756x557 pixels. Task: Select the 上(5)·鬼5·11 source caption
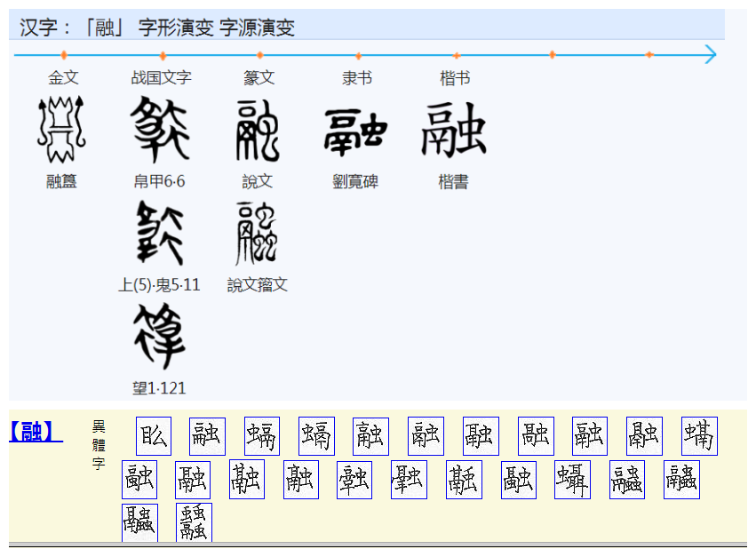[x=159, y=285]
